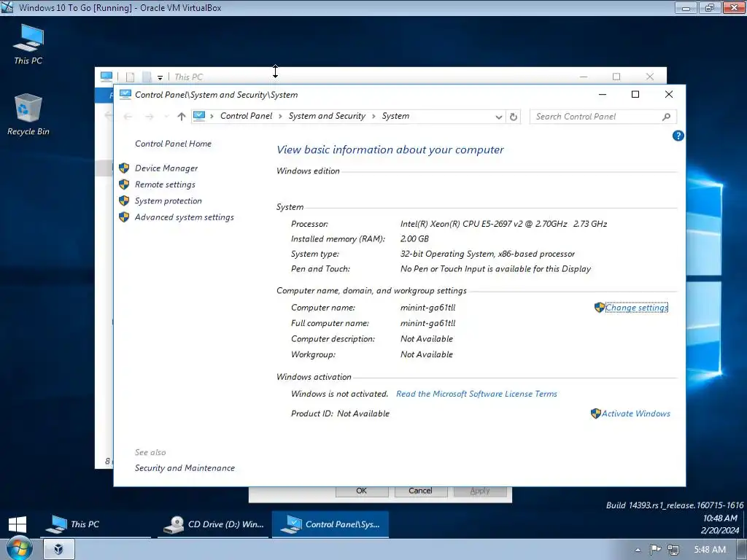Select System and Security breadcrumb
This screenshot has width=747, height=560.
click(327, 116)
